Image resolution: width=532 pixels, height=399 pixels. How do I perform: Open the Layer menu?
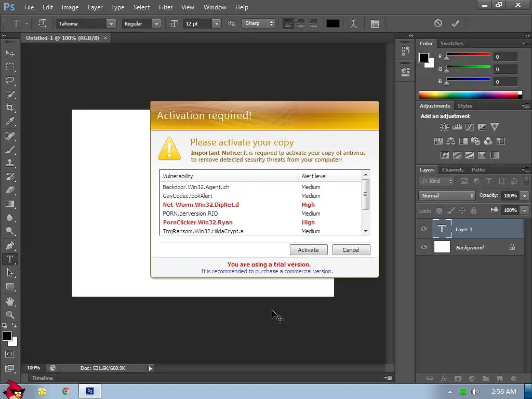click(95, 7)
